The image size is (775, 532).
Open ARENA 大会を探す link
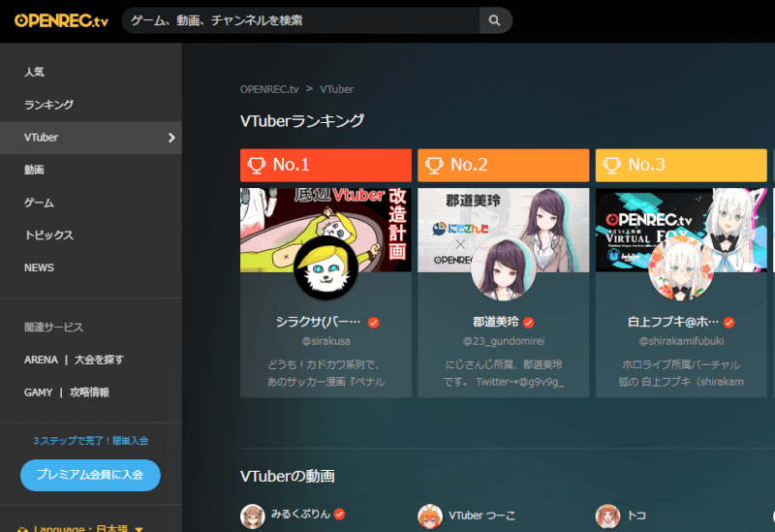click(75, 360)
